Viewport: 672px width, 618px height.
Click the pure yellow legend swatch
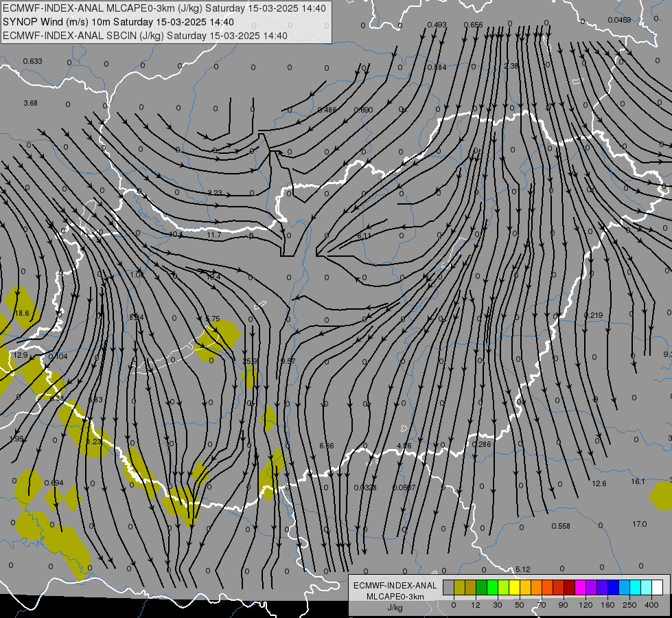[x=515, y=587]
